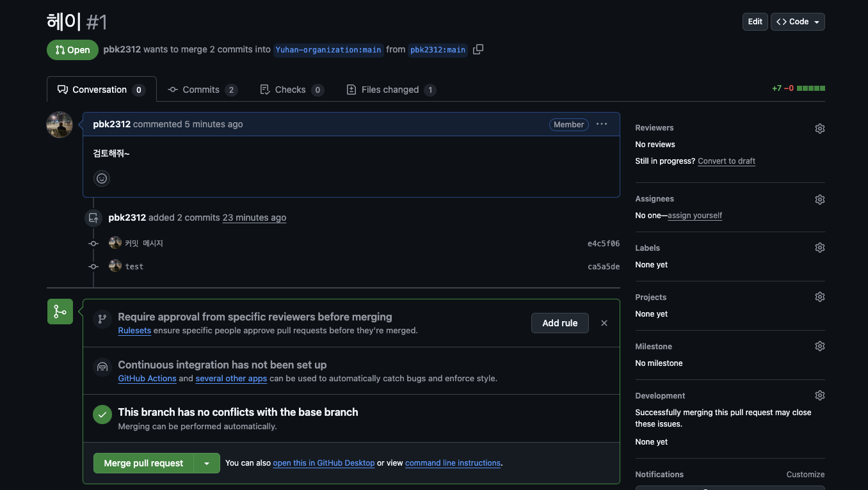
Task: Click the 23 minutes ago timestamp
Action: (x=254, y=217)
